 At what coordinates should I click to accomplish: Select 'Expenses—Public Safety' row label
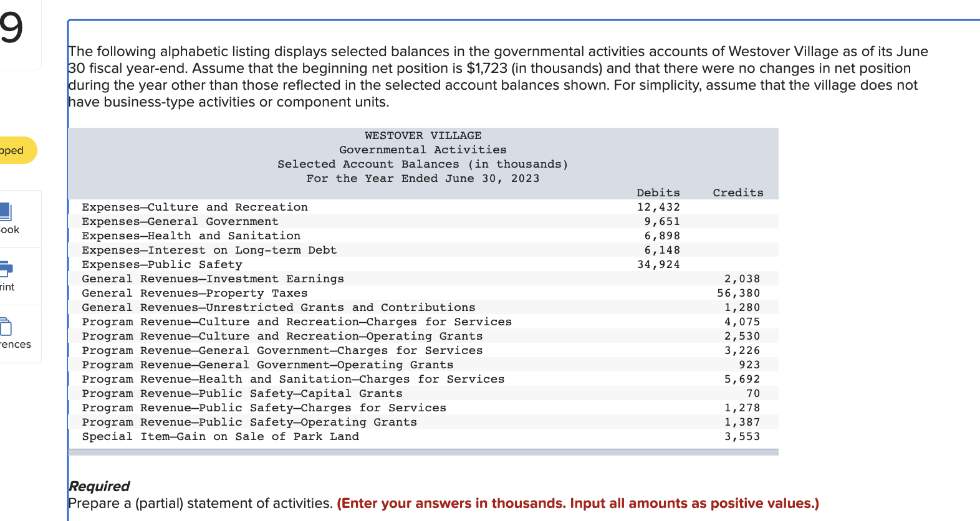(161, 264)
